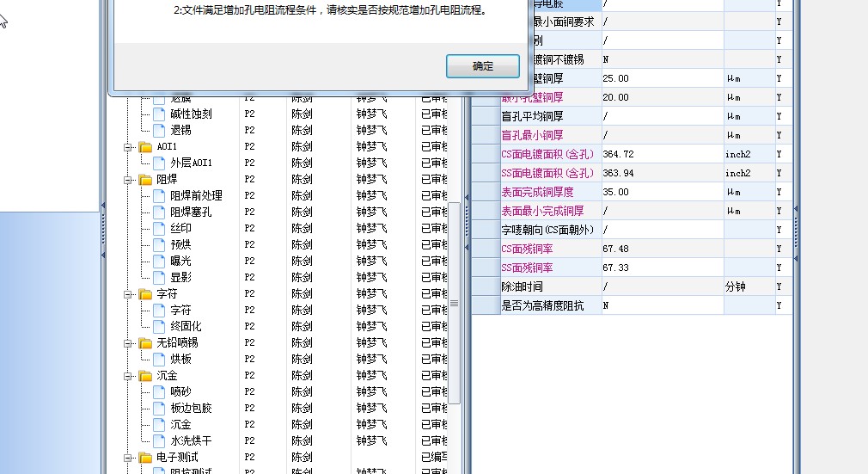Screen dimensions: 868x474
Task: Select the 板边包胶 process step
Action: click(191, 408)
